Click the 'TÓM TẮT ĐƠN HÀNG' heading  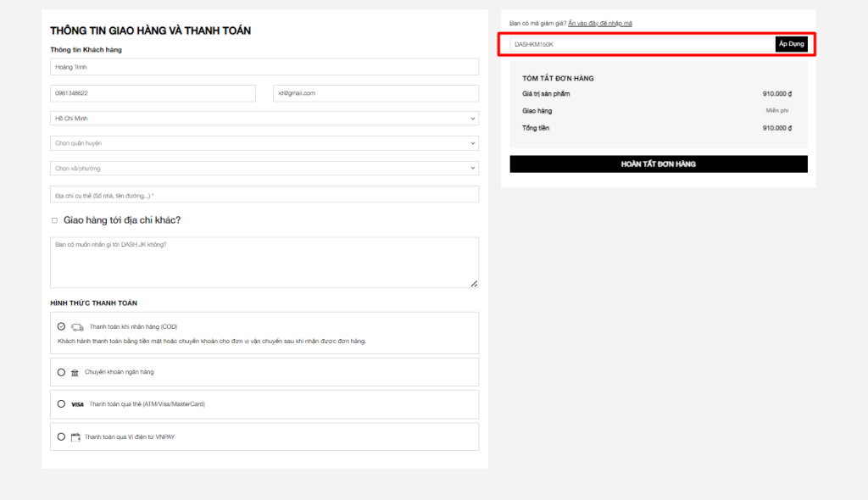(x=558, y=79)
